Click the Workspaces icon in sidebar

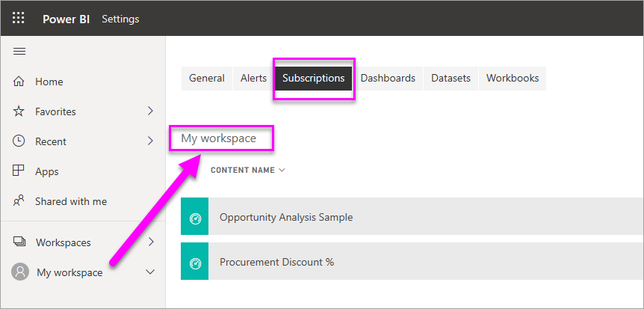[19, 242]
